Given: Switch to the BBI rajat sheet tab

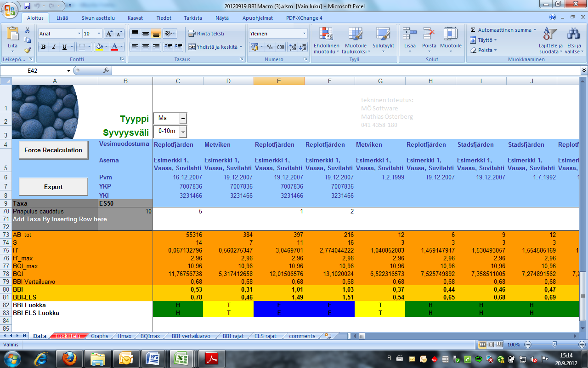Looking at the screenshot, I should [233, 336].
